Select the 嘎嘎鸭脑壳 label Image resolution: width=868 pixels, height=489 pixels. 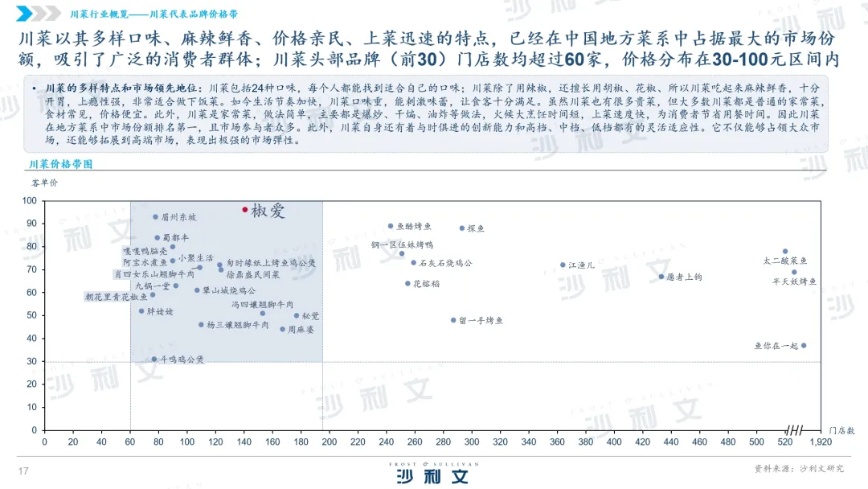pyautogui.click(x=145, y=251)
